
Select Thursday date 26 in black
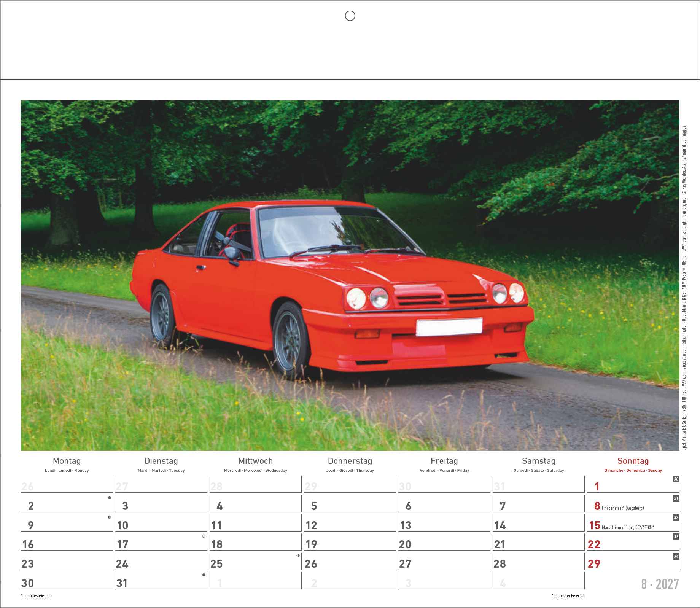tap(311, 564)
